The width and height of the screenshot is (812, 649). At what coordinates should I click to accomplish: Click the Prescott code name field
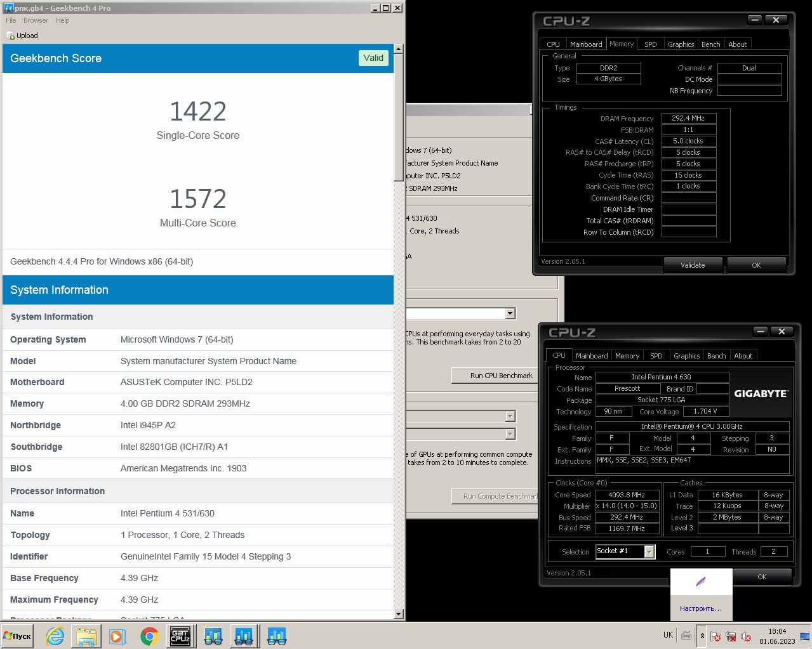coord(627,388)
